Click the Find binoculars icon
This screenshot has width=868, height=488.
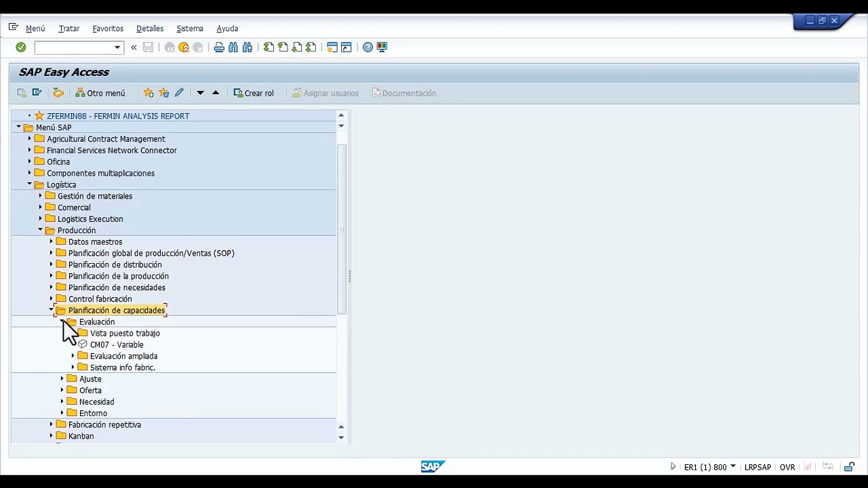pos(233,47)
